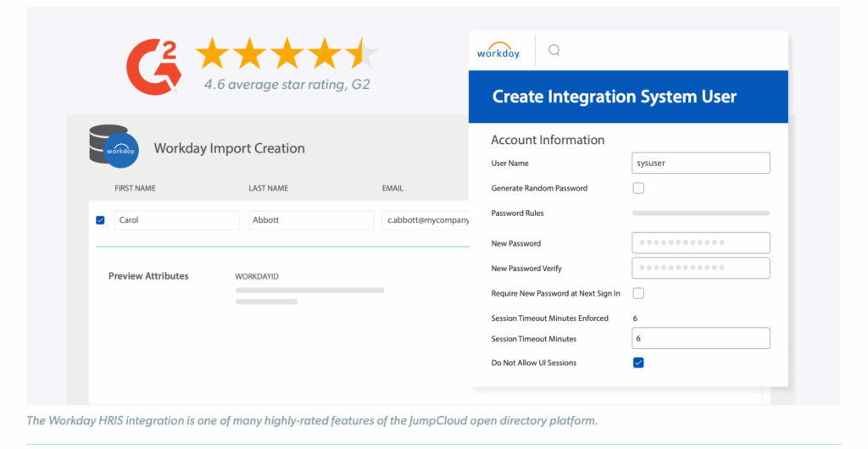Focus the New Password Verify field
Image resolution: width=868 pixels, height=449 pixels.
(x=700, y=269)
